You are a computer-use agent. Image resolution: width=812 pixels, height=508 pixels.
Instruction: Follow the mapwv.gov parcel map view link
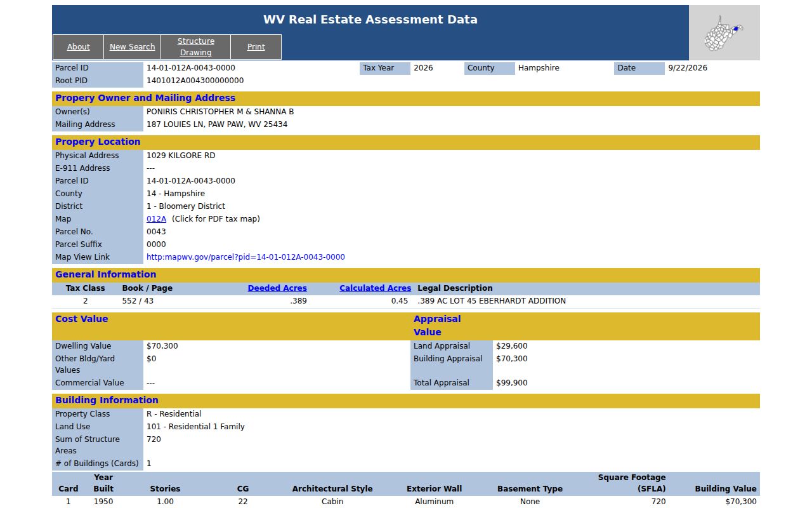[x=246, y=257]
